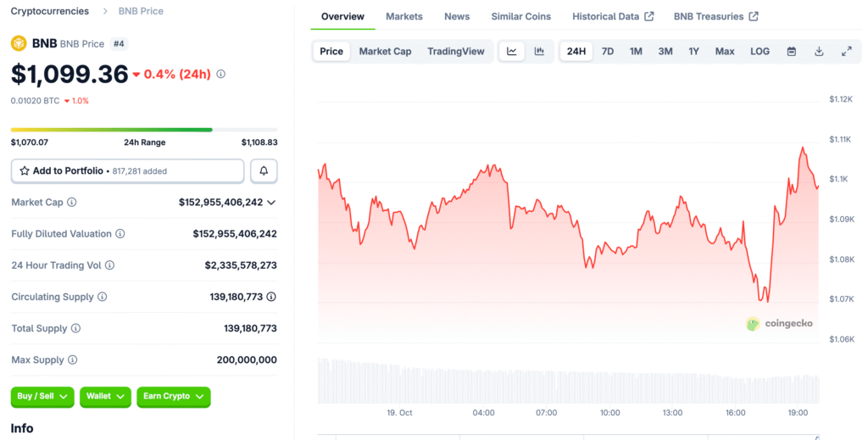The width and height of the screenshot is (868, 440).
Task: Select the 7D time range
Action: click(608, 52)
